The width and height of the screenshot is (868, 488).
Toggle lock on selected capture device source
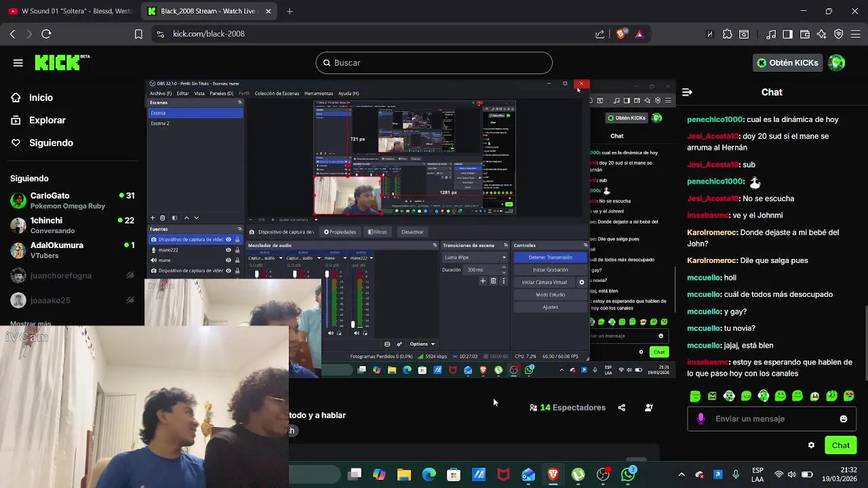coord(237,239)
